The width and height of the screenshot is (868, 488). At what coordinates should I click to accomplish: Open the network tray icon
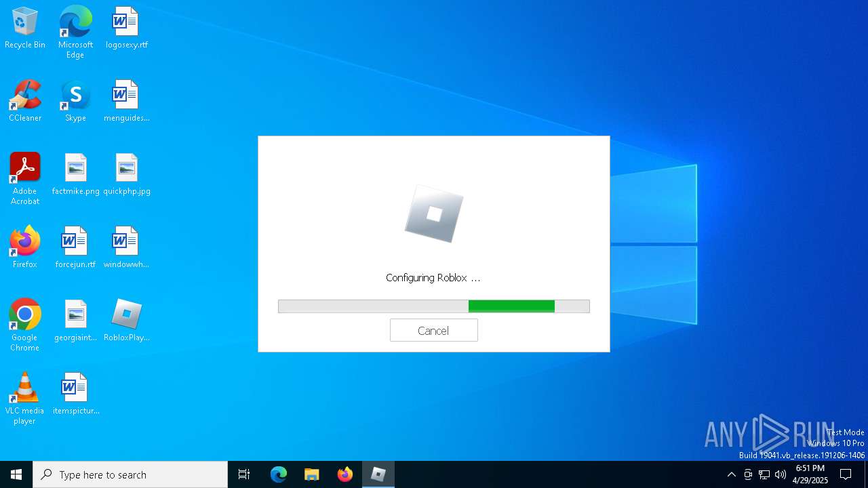(764, 474)
